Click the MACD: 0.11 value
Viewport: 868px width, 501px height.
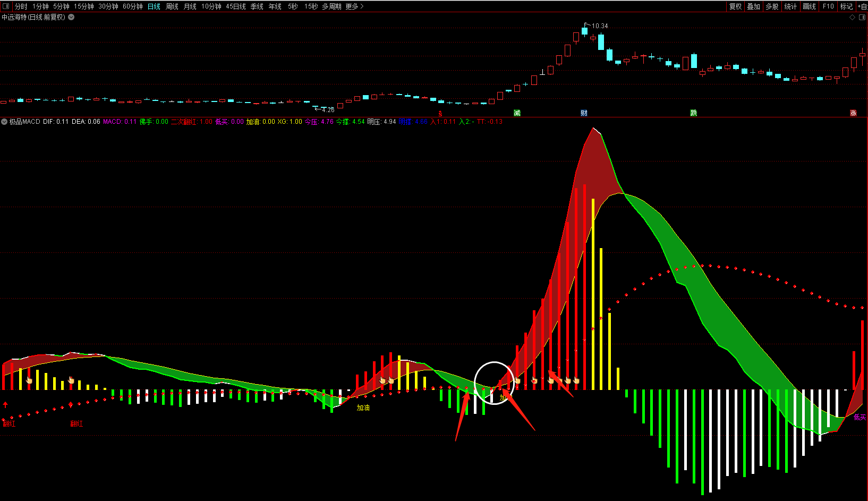tap(120, 122)
